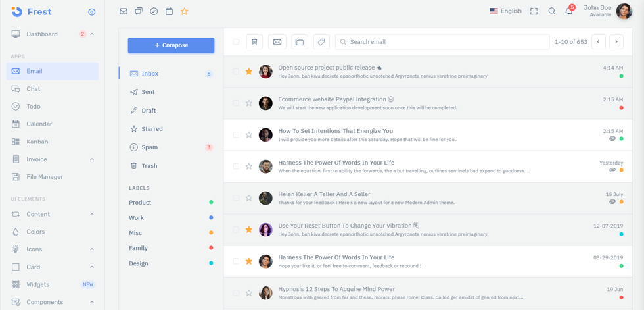Check the 'Open source project public release' email
644x310 pixels.
point(236,72)
